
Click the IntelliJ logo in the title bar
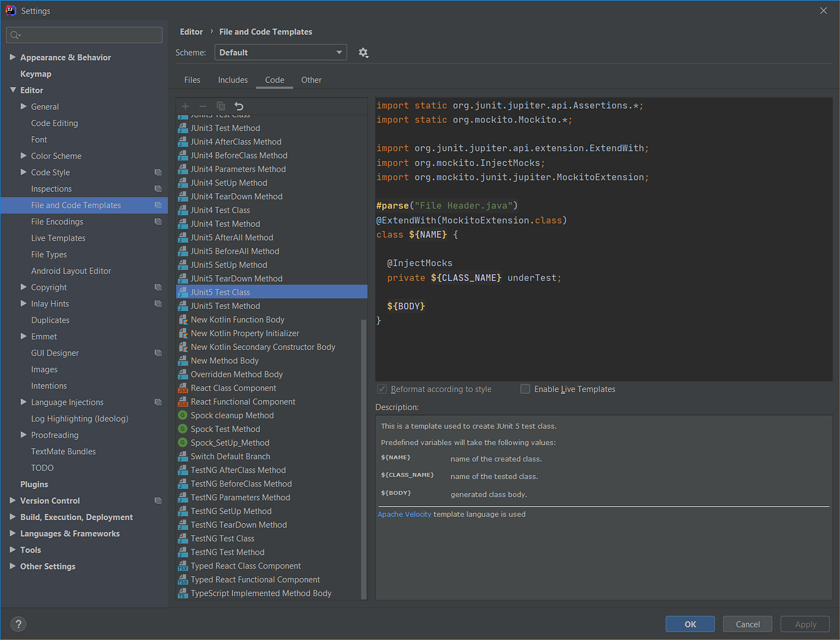point(10,10)
